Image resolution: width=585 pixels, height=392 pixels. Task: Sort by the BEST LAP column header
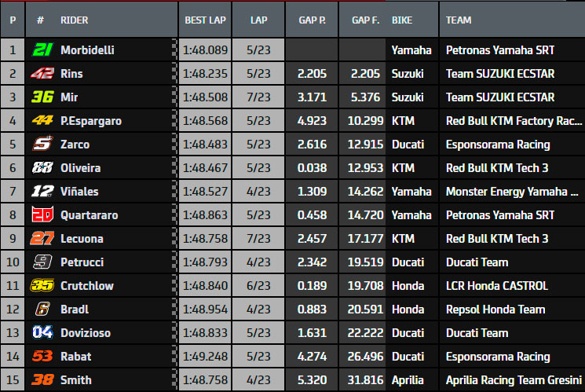(x=205, y=20)
